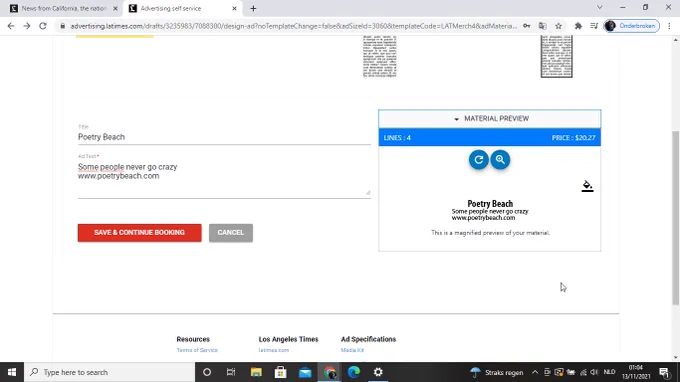
Task: Click the volume speaker tray icon
Action: pyautogui.click(x=594, y=372)
